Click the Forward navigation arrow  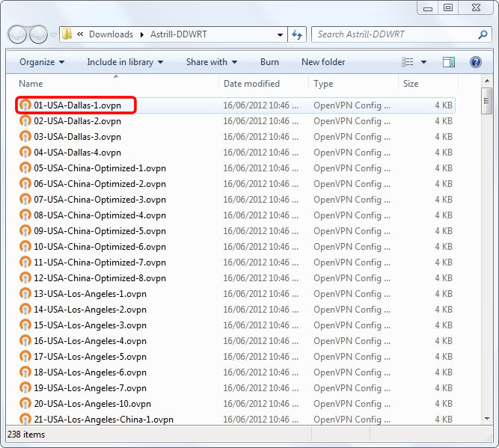[x=38, y=34]
